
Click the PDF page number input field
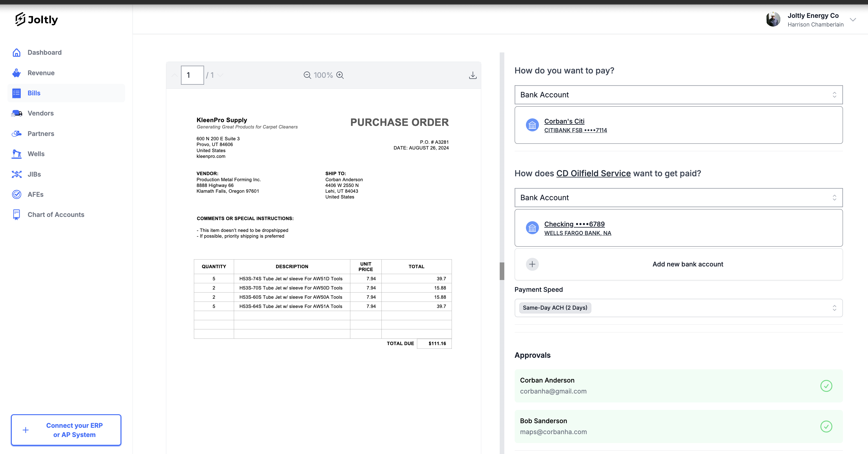(192, 75)
